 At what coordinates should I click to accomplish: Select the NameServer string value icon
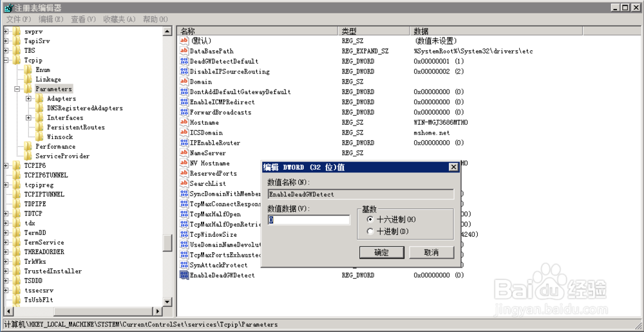184,152
